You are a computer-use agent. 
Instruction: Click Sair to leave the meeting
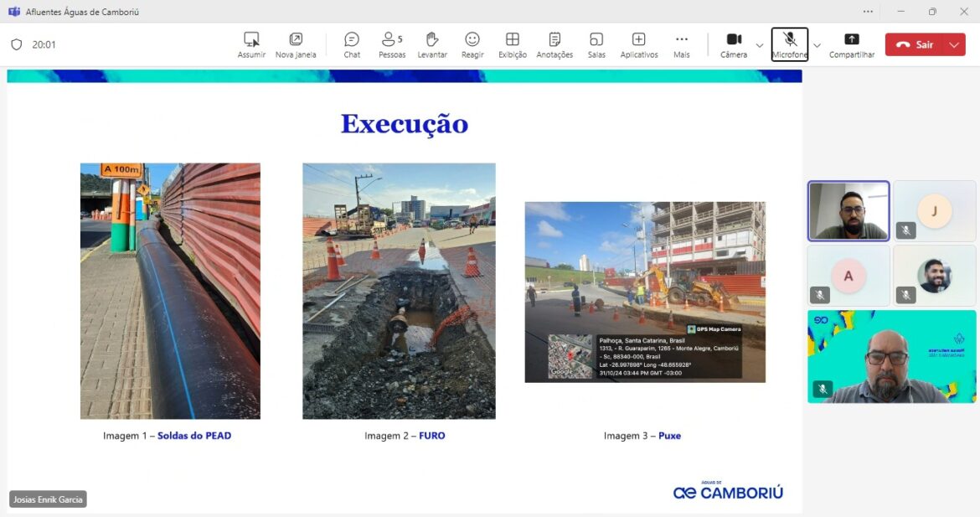coord(915,45)
